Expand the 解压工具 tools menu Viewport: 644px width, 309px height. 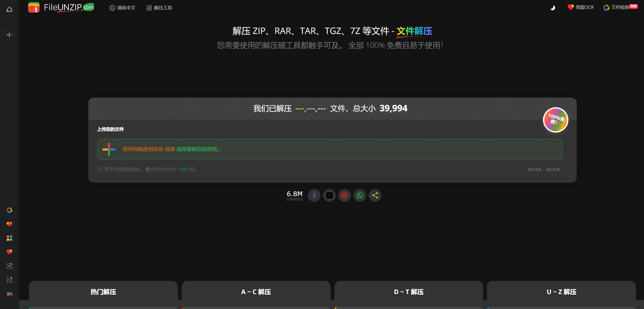(159, 8)
